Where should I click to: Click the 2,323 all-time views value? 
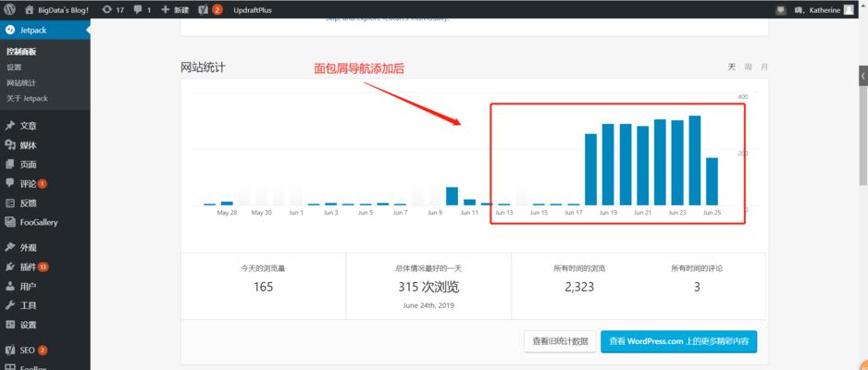coord(579,287)
